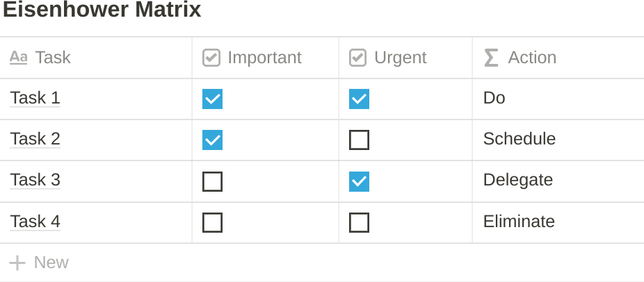
Task: Click the Aa text icon in Task header
Action: click(x=19, y=58)
